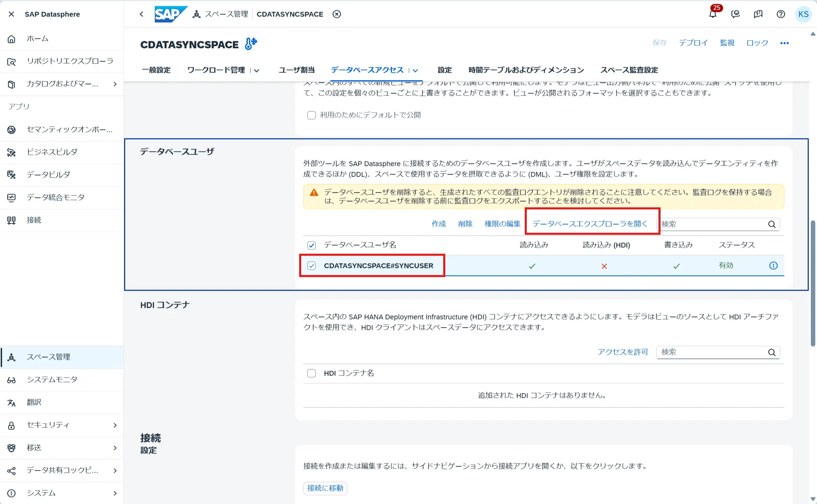
Task: Click info icon for CDATASYNCSPACE#SYNCUSER row
Action: (773, 266)
